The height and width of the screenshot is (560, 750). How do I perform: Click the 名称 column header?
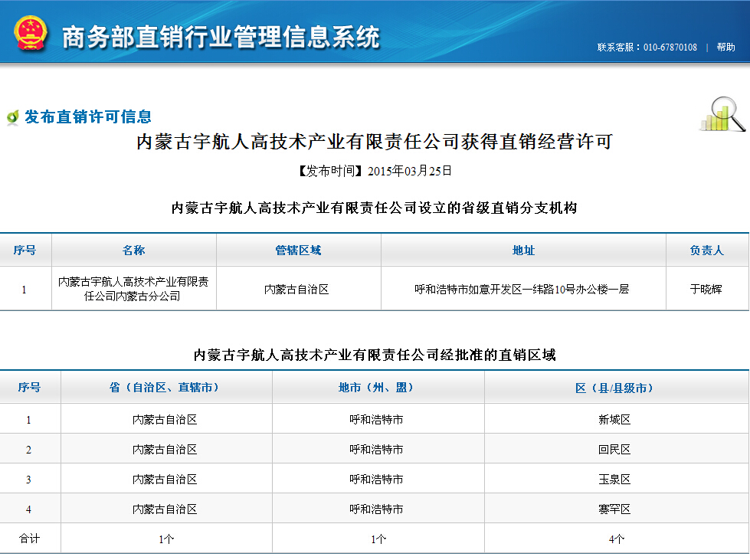click(x=133, y=251)
